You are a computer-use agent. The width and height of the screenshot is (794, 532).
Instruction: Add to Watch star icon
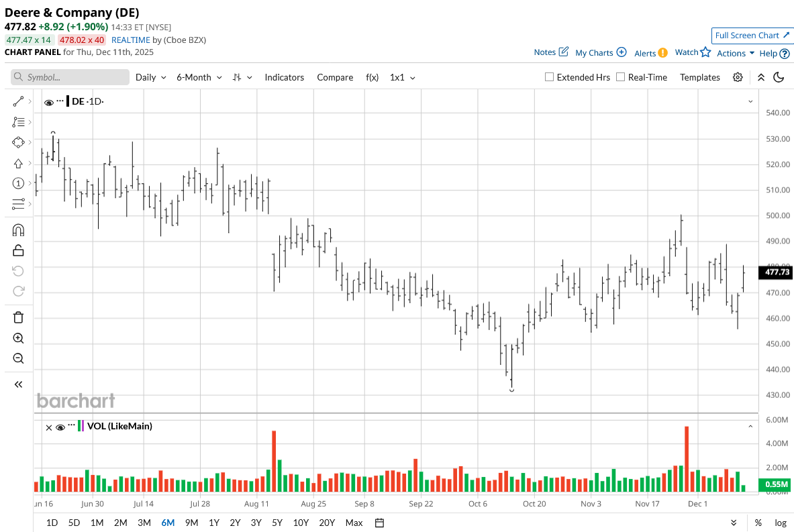[706, 52]
